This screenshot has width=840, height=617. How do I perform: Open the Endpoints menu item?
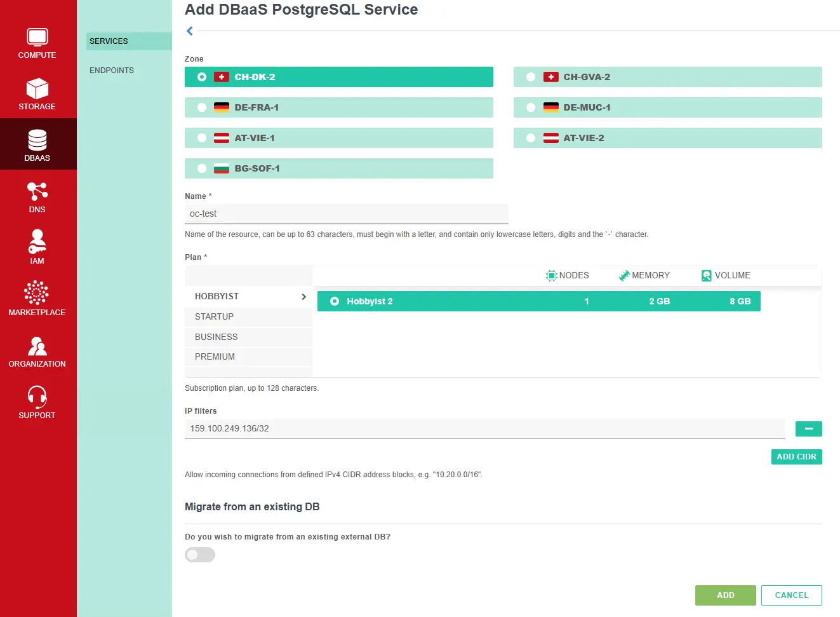(x=112, y=71)
